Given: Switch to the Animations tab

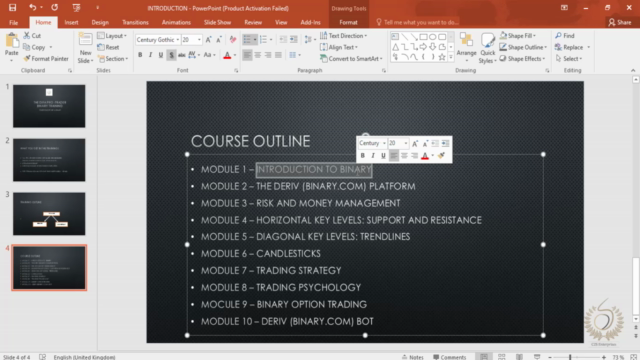Looking at the screenshot, I should (176, 22).
